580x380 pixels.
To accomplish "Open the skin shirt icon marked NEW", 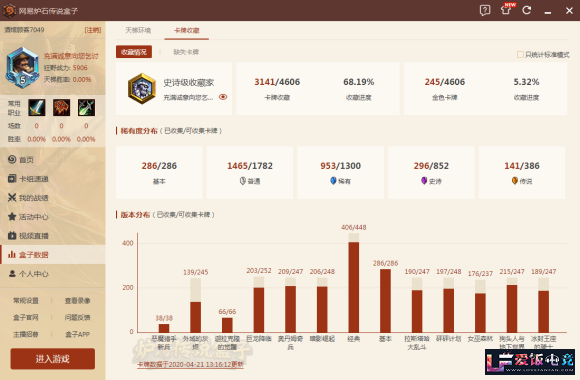I will point(506,9).
